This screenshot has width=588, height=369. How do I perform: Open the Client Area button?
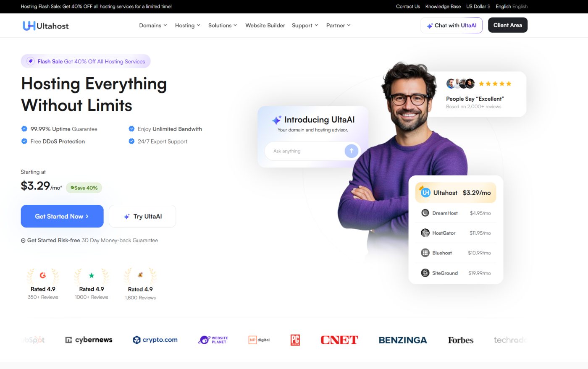(x=508, y=25)
